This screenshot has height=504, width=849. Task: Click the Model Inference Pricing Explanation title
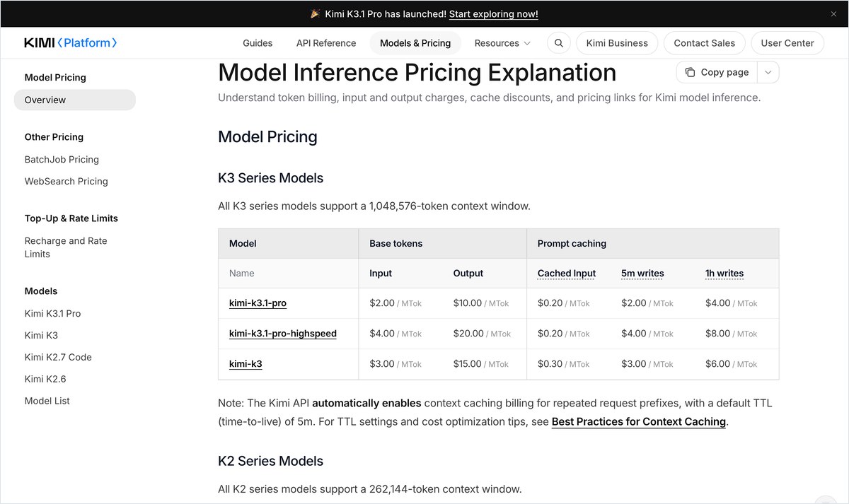[417, 72]
